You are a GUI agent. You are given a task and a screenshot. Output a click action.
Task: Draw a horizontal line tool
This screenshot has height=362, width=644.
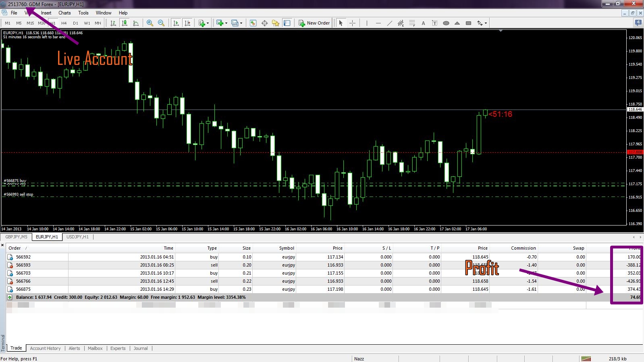pos(378,23)
